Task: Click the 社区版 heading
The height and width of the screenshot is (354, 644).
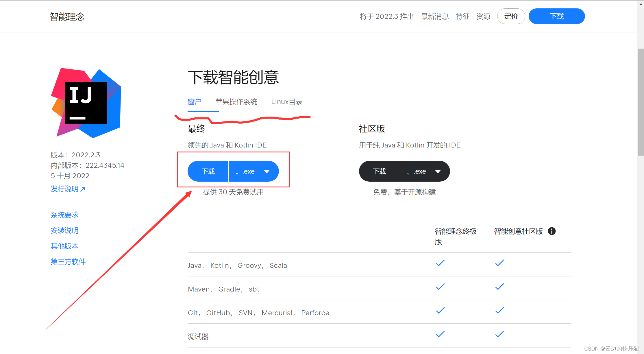Action: (x=372, y=129)
